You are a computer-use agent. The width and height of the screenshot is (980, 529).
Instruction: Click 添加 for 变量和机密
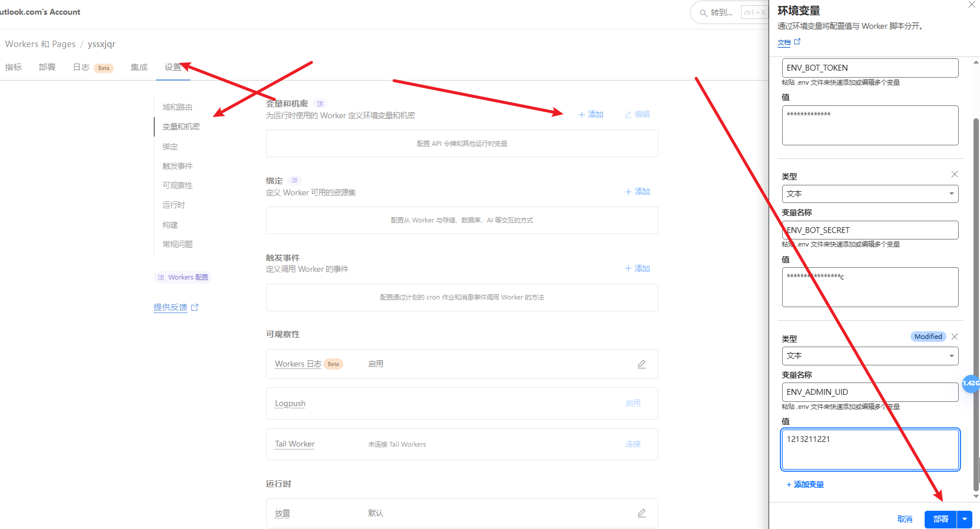(x=591, y=114)
